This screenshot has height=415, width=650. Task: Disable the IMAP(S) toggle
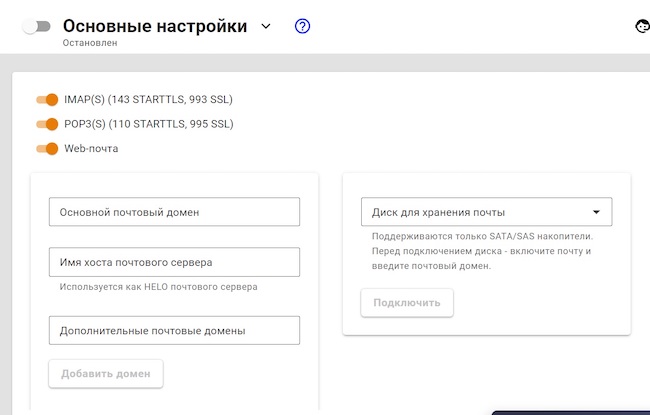click(47, 99)
